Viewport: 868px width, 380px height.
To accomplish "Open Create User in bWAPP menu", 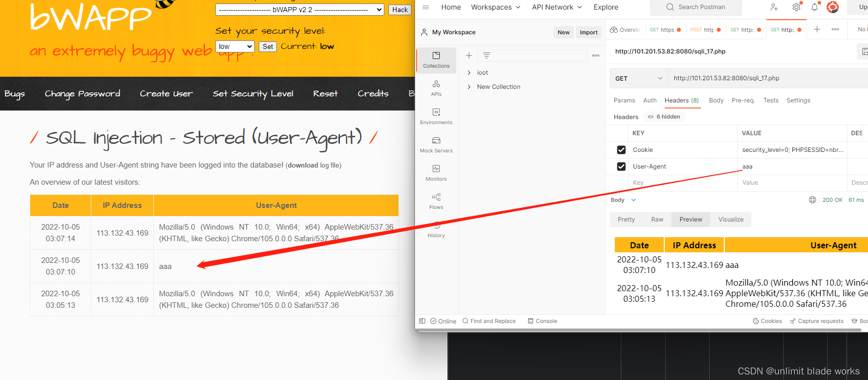I will [x=166, y=94].
